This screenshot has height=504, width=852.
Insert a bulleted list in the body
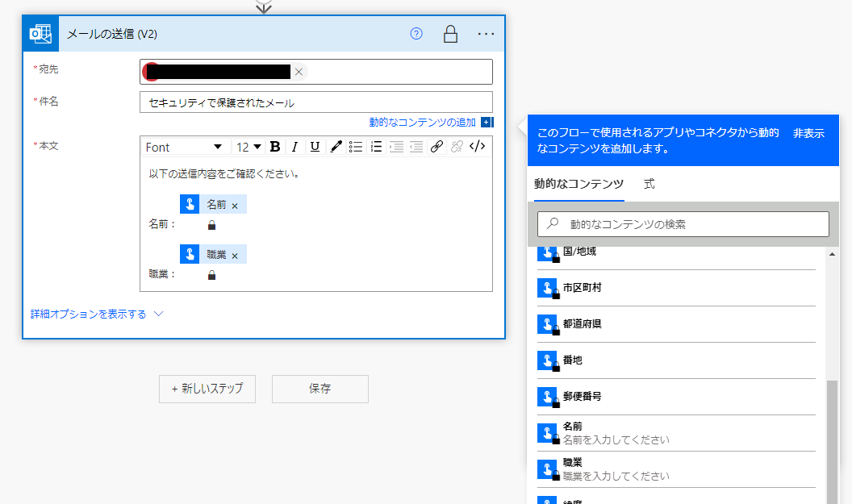(356, 147)
